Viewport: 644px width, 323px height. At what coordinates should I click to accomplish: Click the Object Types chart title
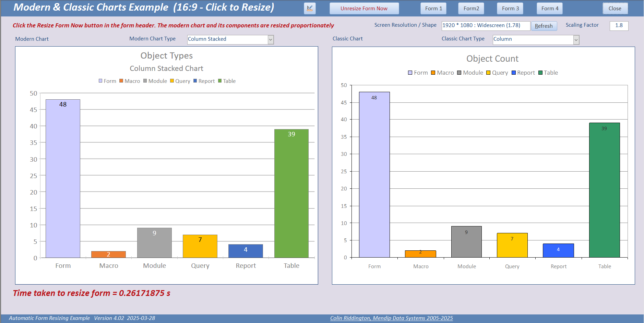pos(167,55)
